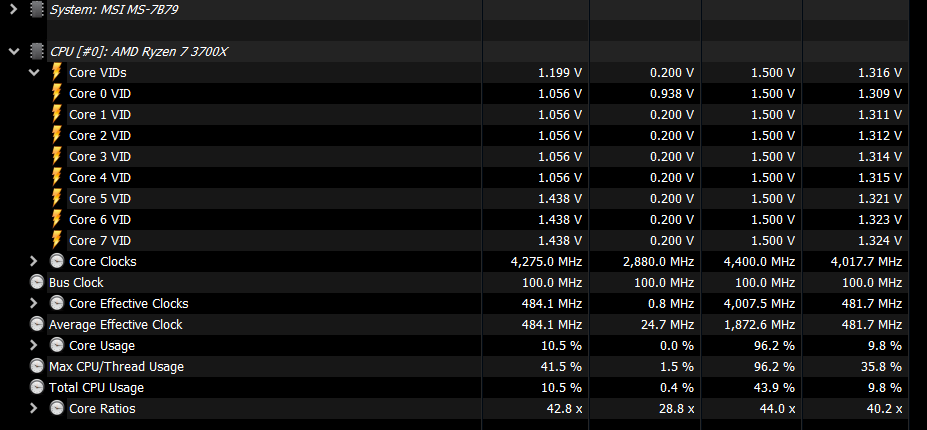The height and width of the screenshot is (430, 927).
Task: Click the clock icon beside Bus Clock
Action: coord(37,282)
